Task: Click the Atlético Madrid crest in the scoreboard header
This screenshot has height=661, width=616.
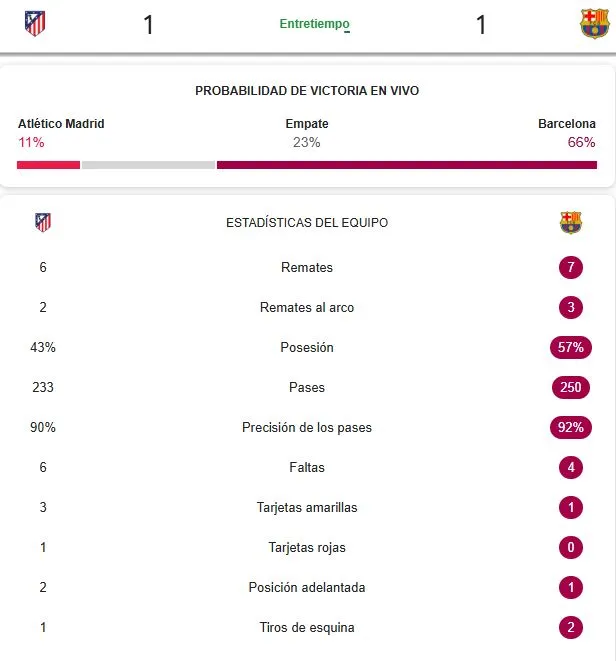Action: click(x=35, y=23)
